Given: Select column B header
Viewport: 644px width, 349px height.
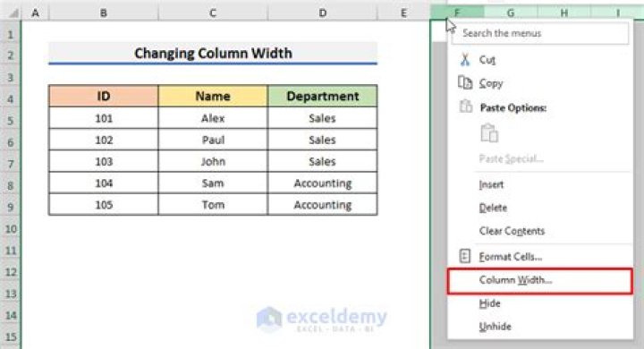Looking at the screenshot, I should pyautogui.click(x=103, y=13).
